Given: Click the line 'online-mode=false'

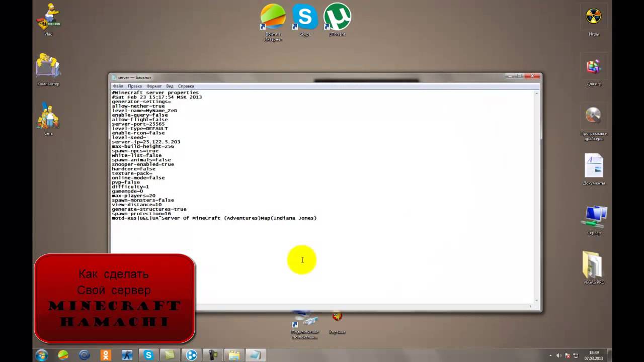Looking at the screenshot, I should pos(138,177).
